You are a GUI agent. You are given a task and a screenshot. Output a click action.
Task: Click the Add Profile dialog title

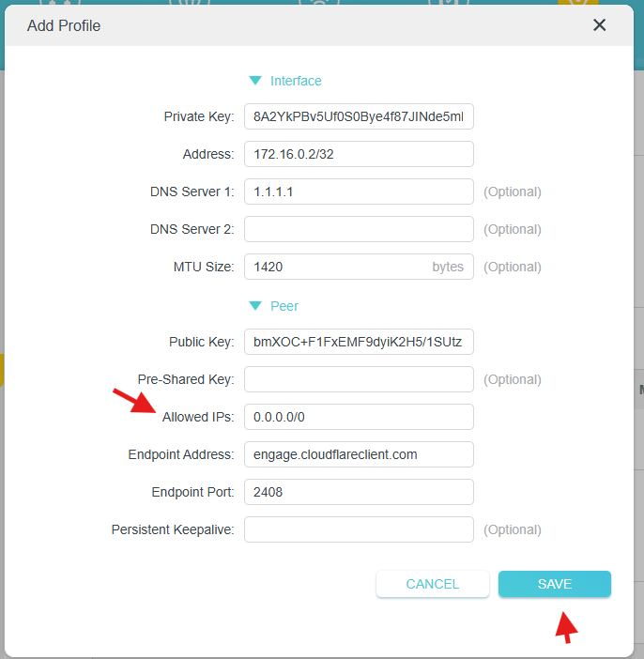64,25
